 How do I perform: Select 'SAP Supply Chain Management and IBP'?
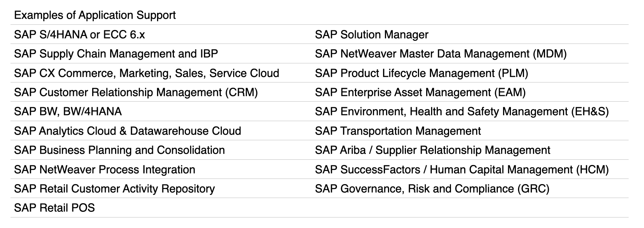point(116,54)
